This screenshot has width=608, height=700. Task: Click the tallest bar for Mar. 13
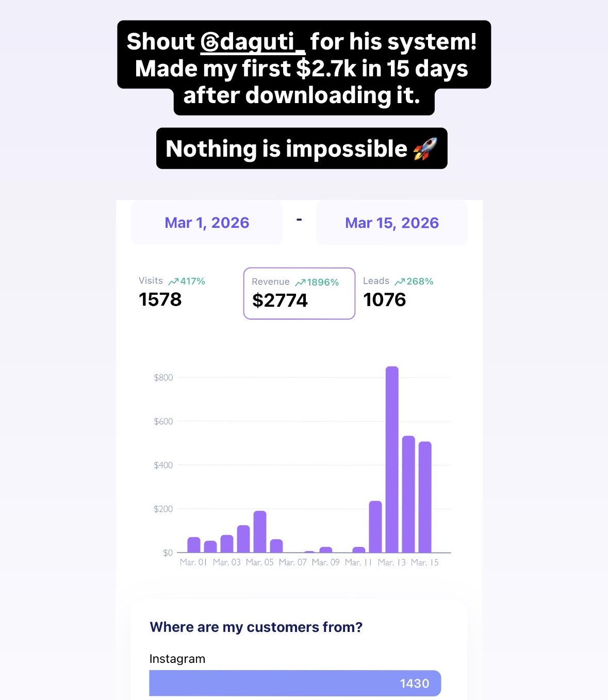tap(392, 459)
